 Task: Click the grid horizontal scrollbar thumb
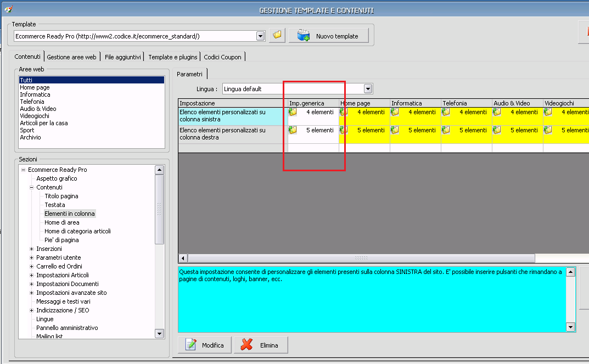coord(361,258)
